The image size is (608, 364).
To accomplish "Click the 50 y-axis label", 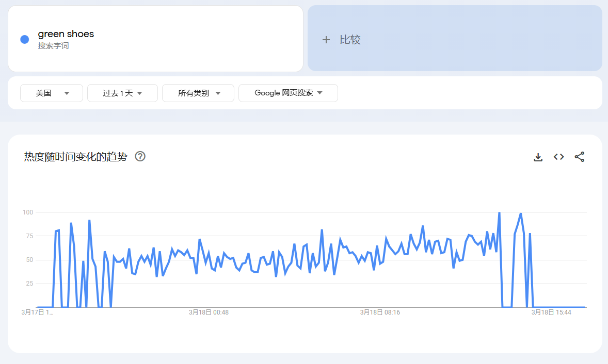I will pos(29,260).
